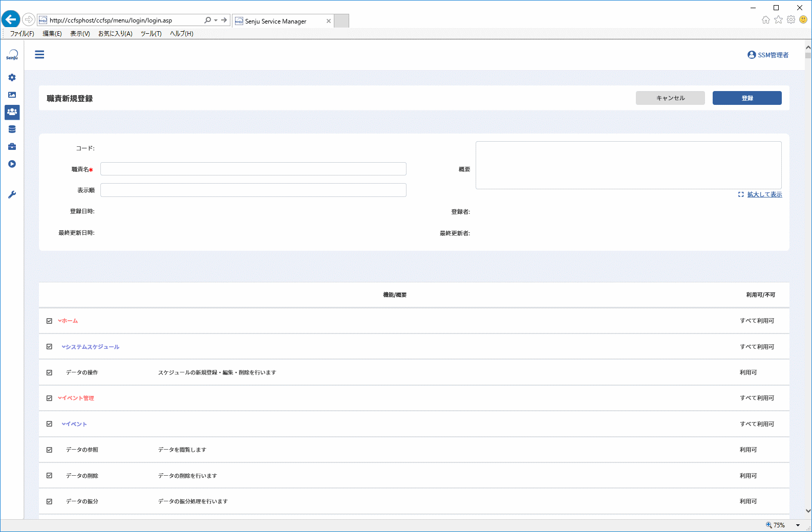The height and width of the screenshot is (532, 812).
Task: Open the image icon in sidebar
Action: point(12,95)
